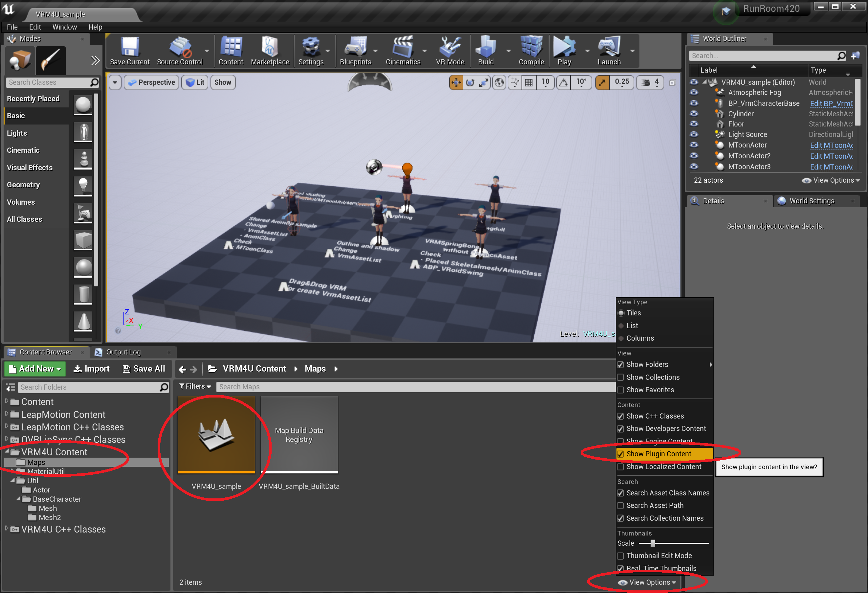868x593 pixels.
Task: Click the Add New button
Action: click(35, 369)
